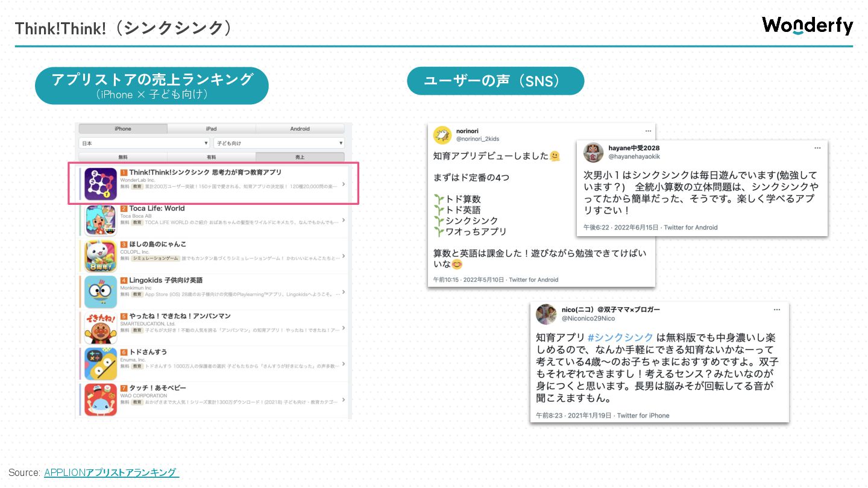Screen dimensions: 868x488
Task: Click the slide title Think!Think!(シンクシンク)
Action: tap(124, 28)
